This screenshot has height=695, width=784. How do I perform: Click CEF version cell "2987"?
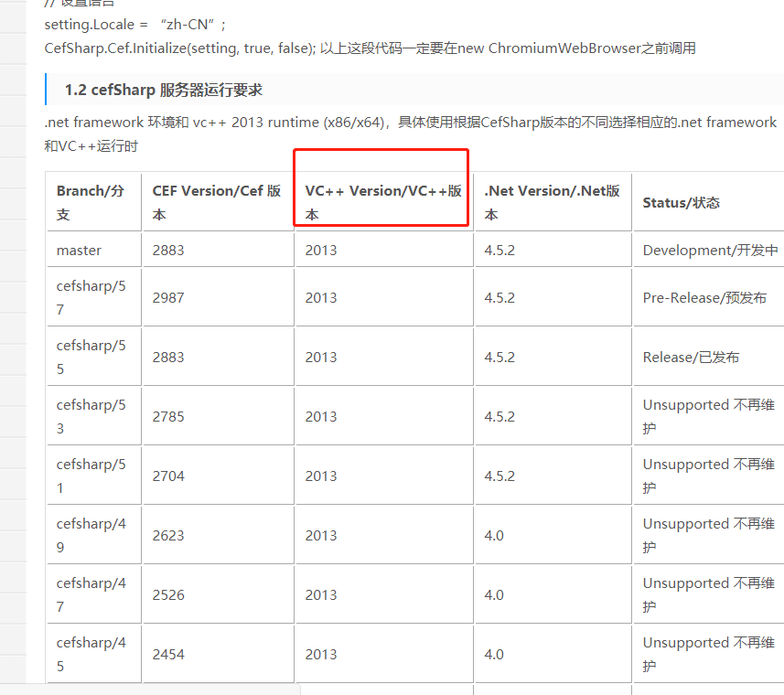click(218, 297)
